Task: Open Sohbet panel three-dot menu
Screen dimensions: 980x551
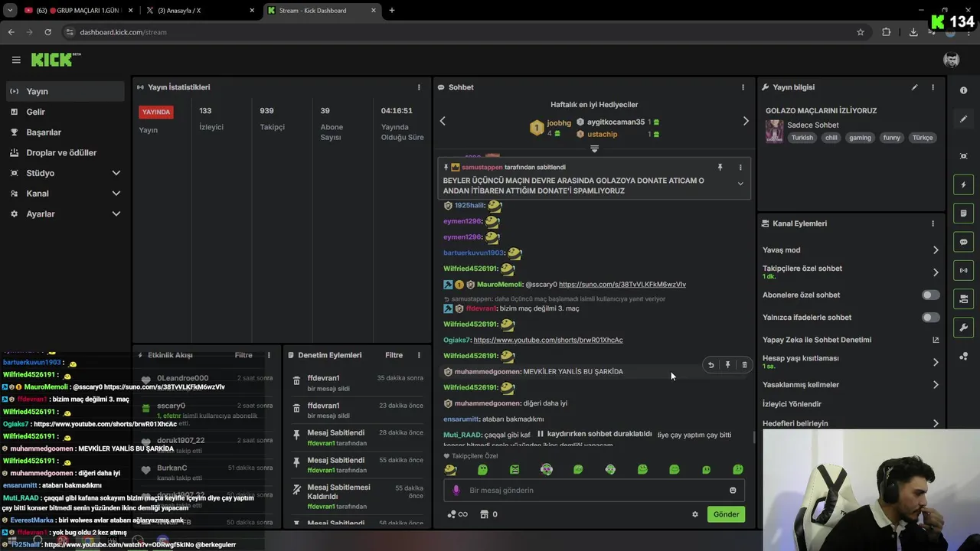Action: pyautogui.click(x=743, y=87)
